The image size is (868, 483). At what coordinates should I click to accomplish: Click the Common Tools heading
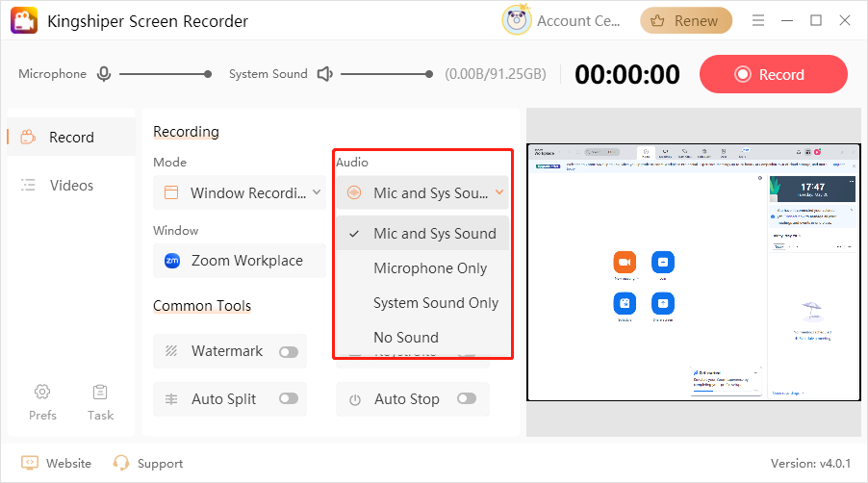tap(202, 305)
